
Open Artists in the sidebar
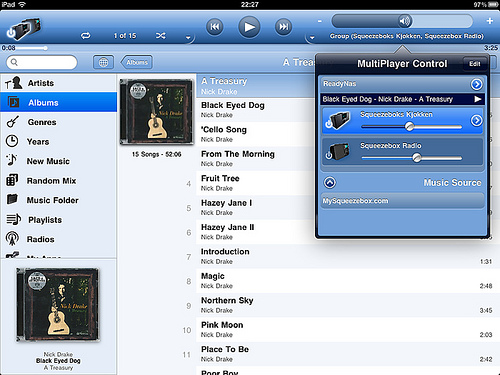pos(58,83)
